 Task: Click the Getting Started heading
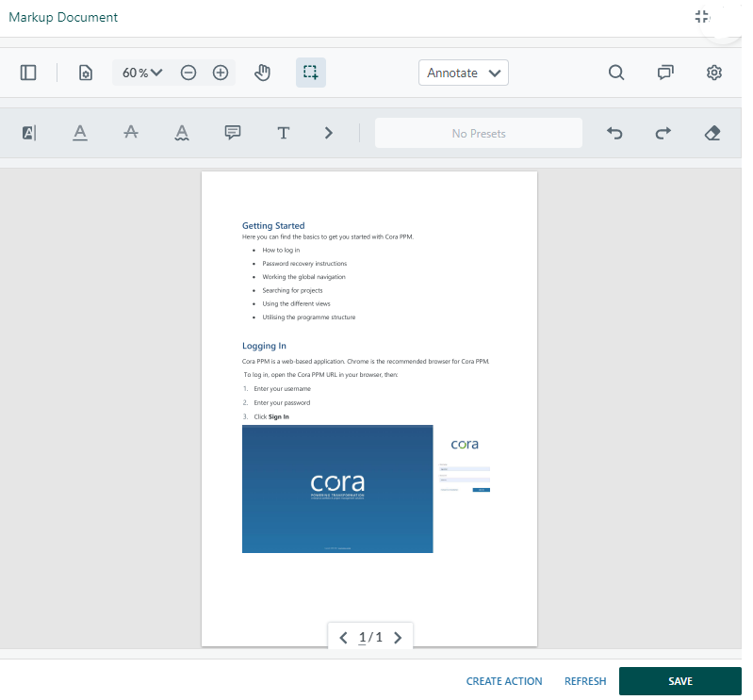pos(273,226)
